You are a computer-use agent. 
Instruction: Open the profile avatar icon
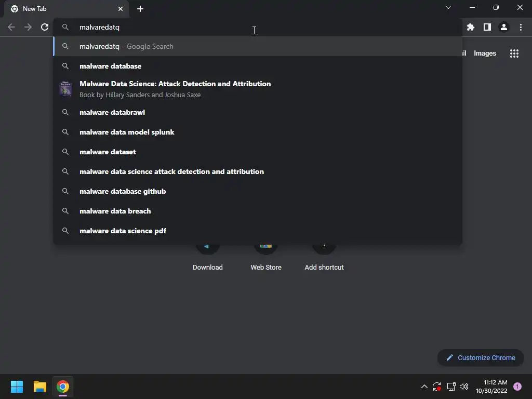point(504,27)
